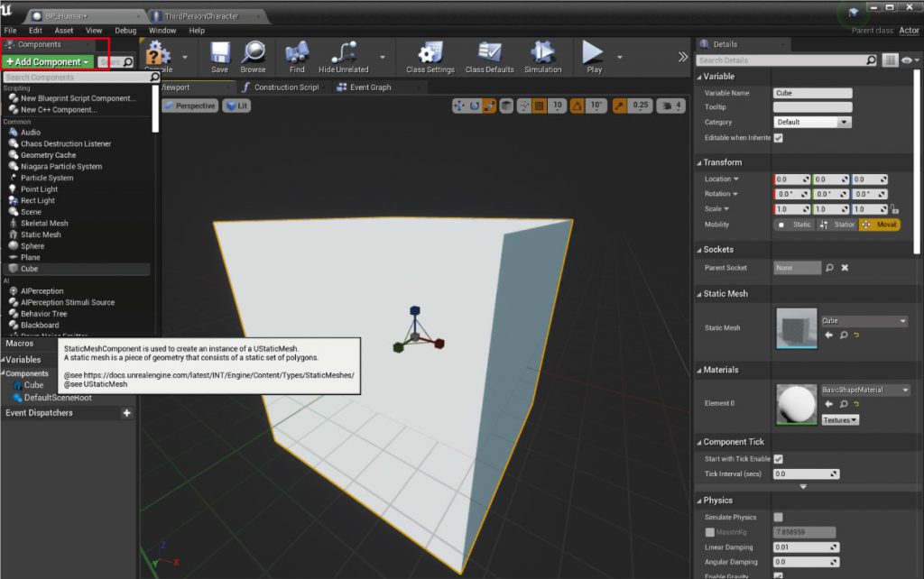Choose the Point Light component
924x579 pixels.
coord(39,189)
